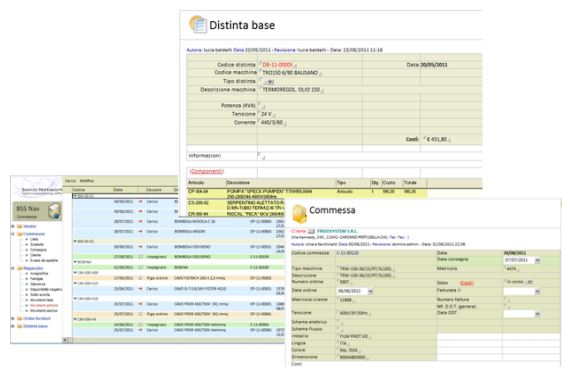Click the Data consegna input in Commessa

click(519, 260)
